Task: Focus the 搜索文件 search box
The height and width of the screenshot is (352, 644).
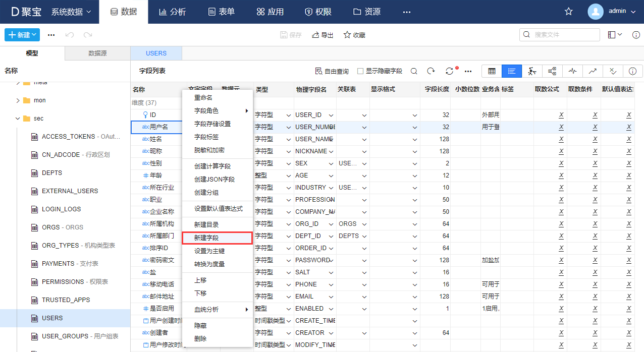Action: click(x=560, y=35)
